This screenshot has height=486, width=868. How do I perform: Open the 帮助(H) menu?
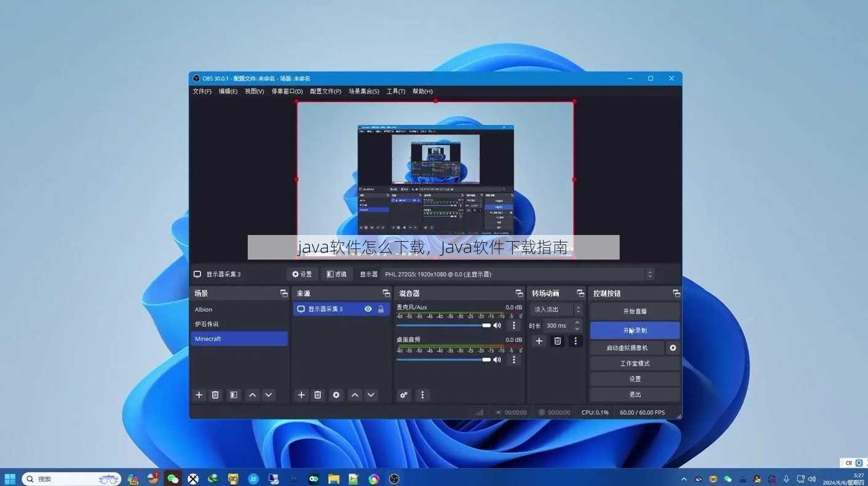pos(422,91)
